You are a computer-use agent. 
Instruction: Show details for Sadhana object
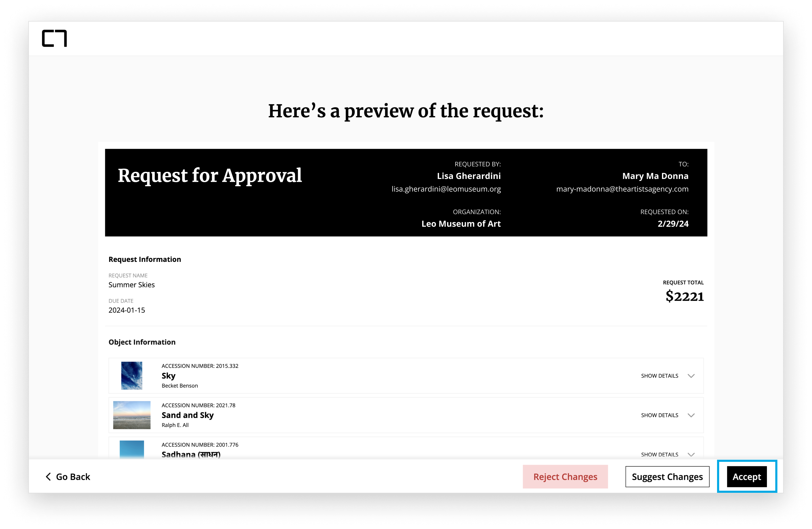pos(659,454)
